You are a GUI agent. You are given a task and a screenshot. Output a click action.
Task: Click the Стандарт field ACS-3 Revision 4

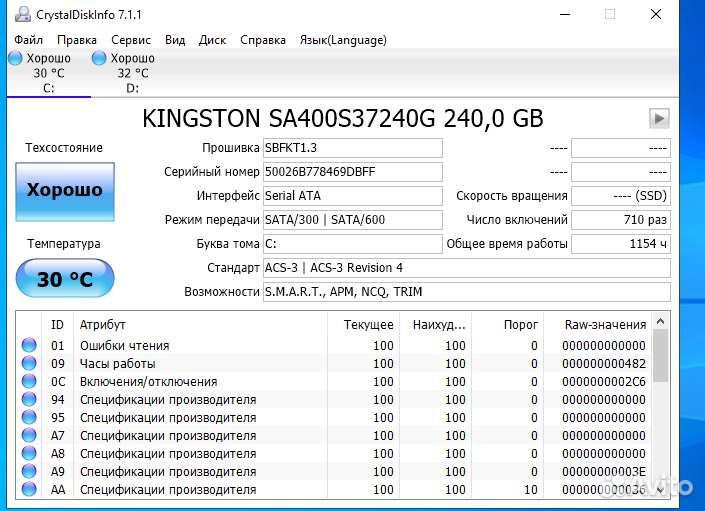click(x=467, y=268)
